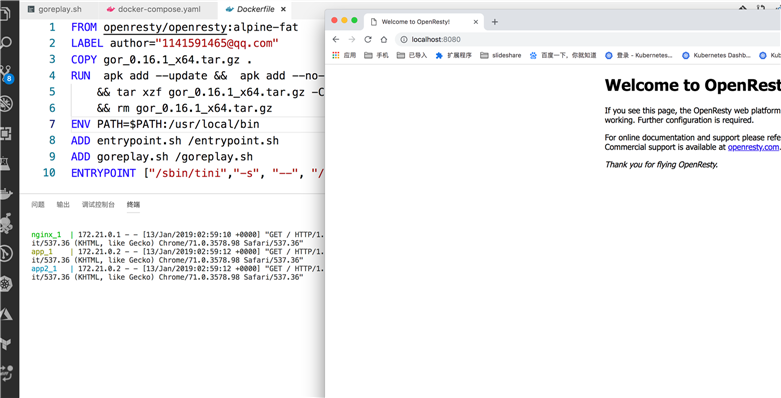Click 'ADD entrypoint.sh /entrypoint.sh' line

[x=175, y=140]
